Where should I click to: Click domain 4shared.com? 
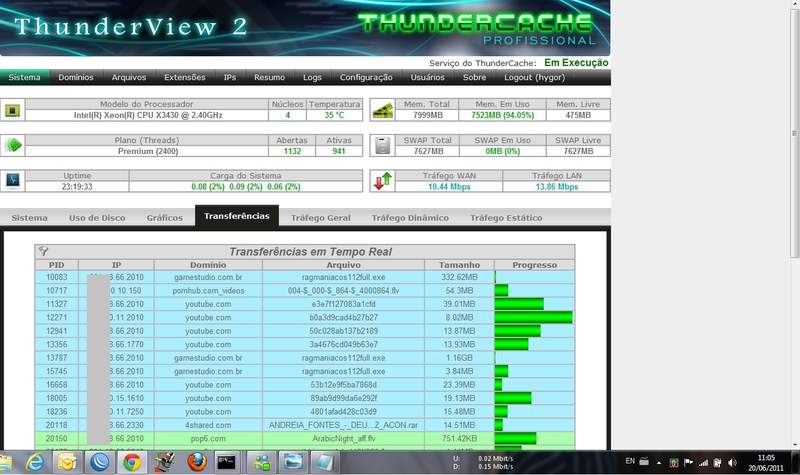point(208,425)
